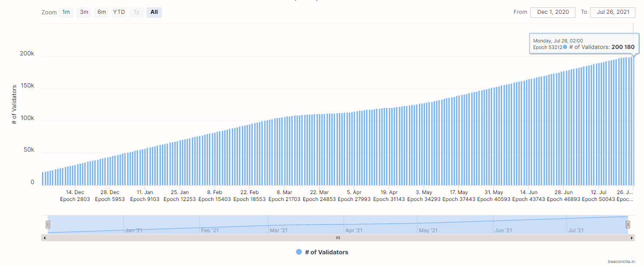This screenshot has width=644, height=266.
Task: Click the scrollbar right arrow
Action: click(632, 238)
